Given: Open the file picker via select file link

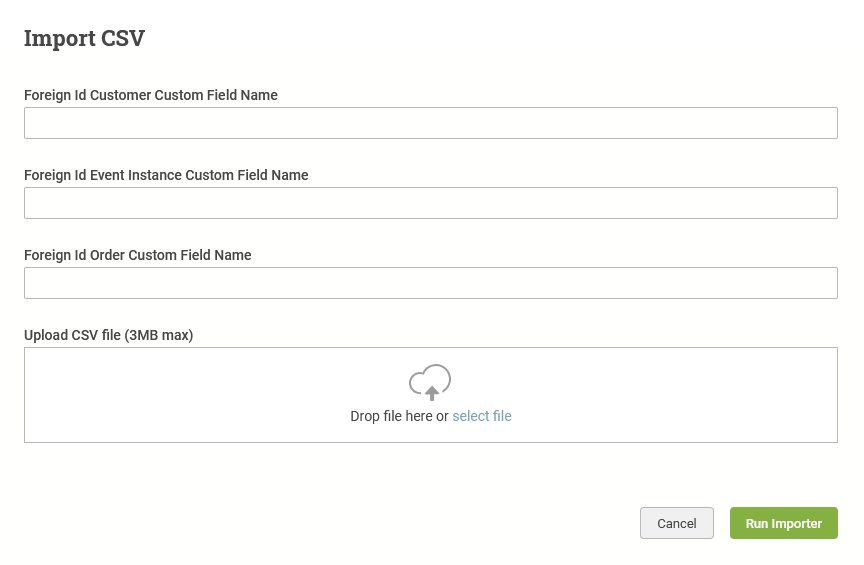Looking at the screenshot, I should click(482, 416).
